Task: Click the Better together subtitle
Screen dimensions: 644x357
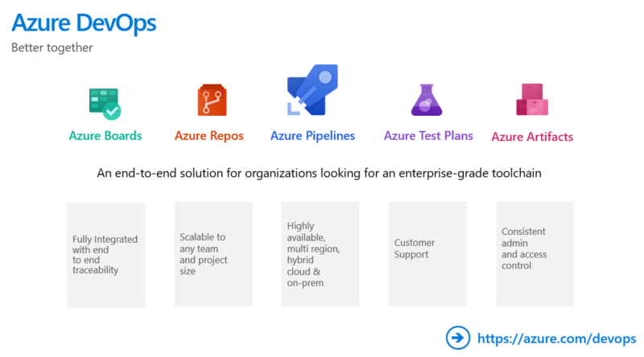Action: pos(52,47)
